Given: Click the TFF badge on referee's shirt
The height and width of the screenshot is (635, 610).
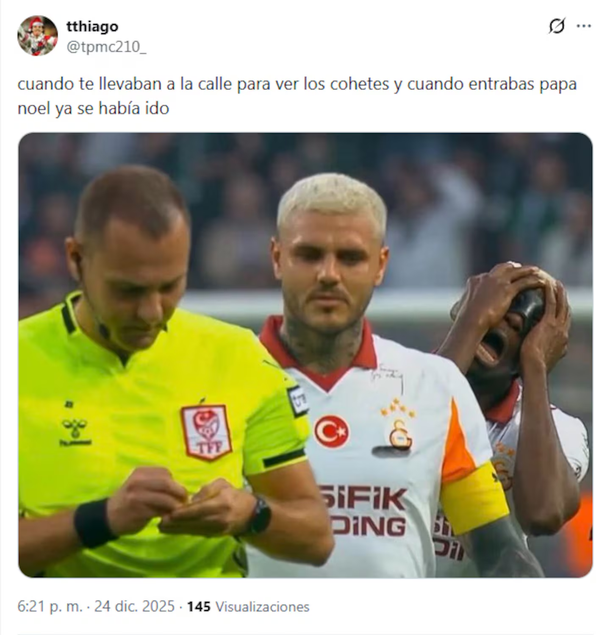Looking at the screenshot, I should pos(206,432).
